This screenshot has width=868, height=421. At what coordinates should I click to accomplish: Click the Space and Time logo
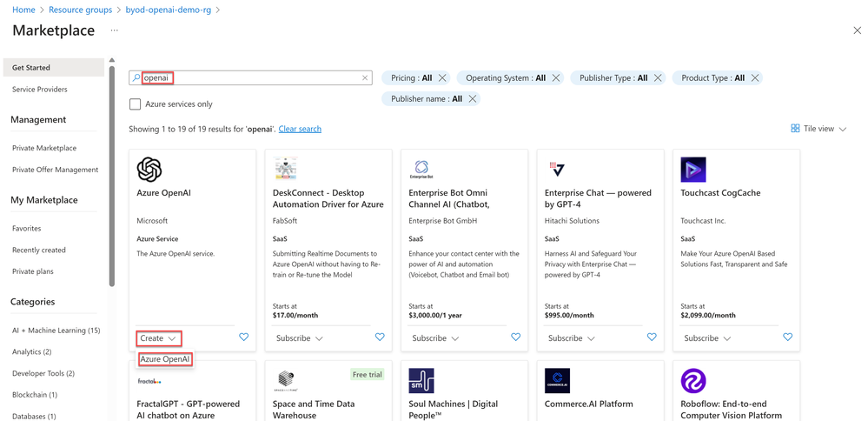[287, 381]
